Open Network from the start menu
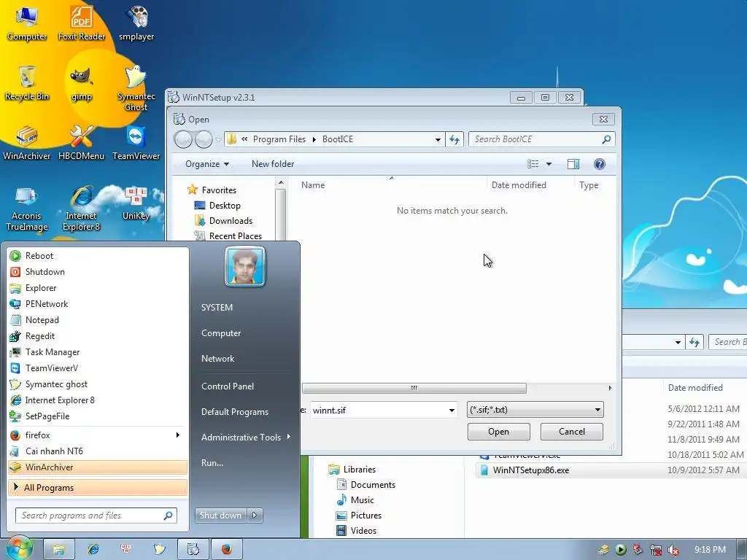747x560 pixels. click(217, 359)
